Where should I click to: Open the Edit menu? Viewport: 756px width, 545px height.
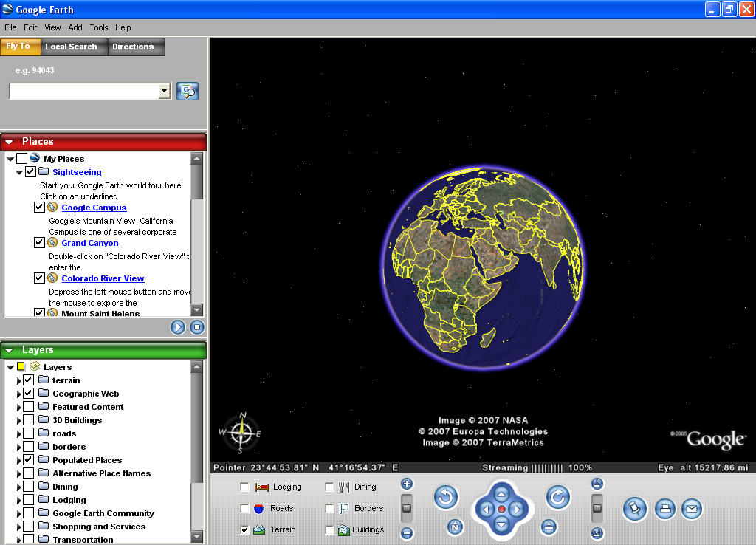[x=30, y=27]
